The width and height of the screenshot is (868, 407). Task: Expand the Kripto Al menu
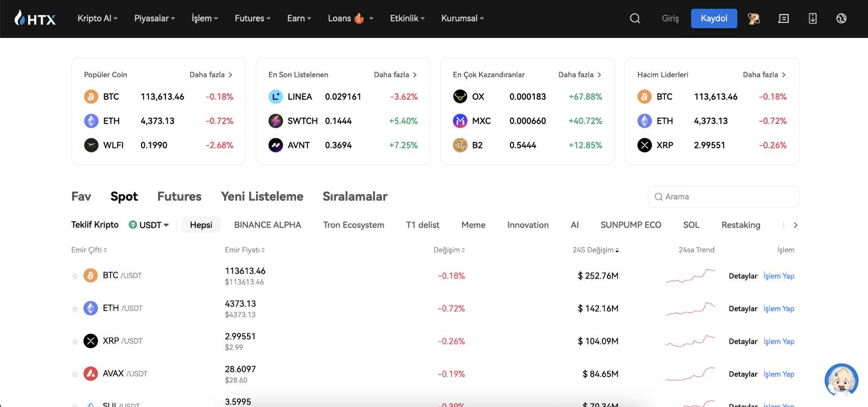(98, 18)
